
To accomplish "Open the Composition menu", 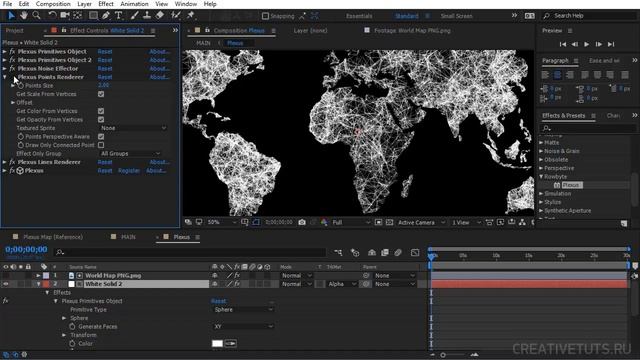I will tap(53, 4).
